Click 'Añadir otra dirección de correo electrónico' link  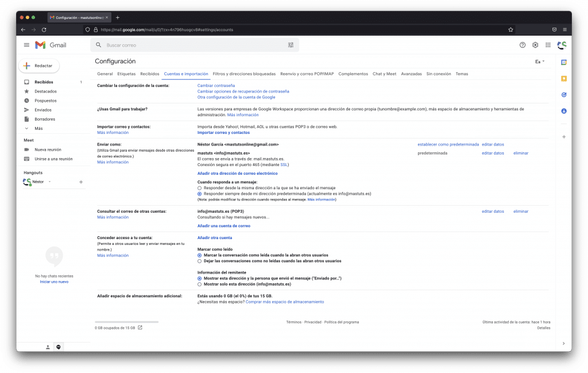click(x=237, y=173)
